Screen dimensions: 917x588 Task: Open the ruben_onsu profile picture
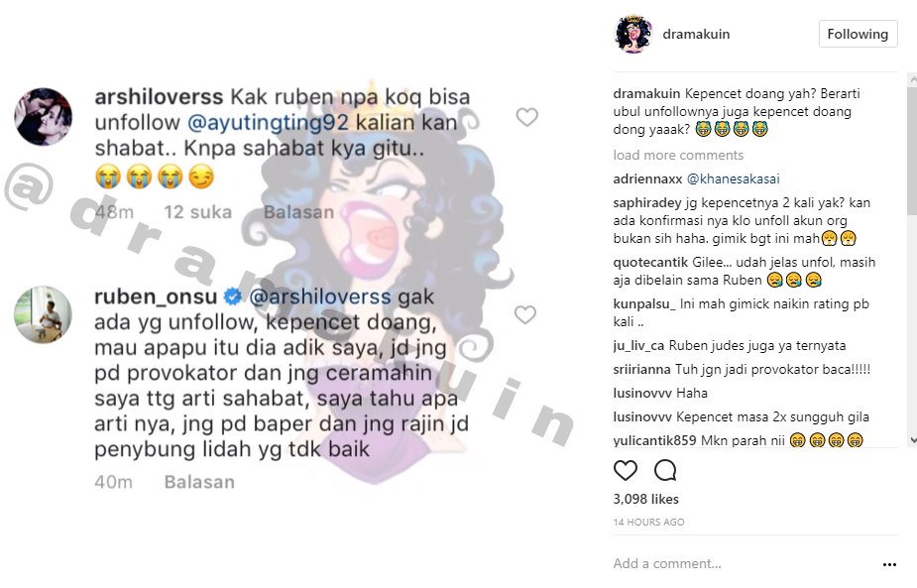44,314
